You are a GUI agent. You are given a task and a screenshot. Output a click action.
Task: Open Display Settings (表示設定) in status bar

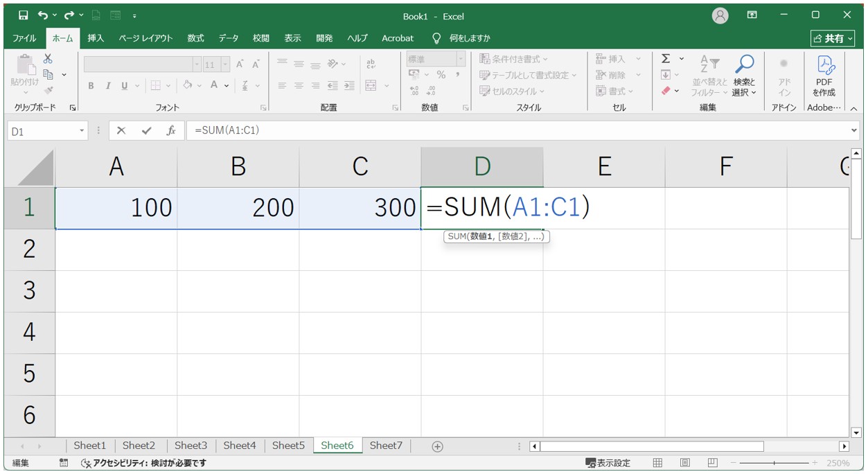pyautogui.click(x=608, y=463)
